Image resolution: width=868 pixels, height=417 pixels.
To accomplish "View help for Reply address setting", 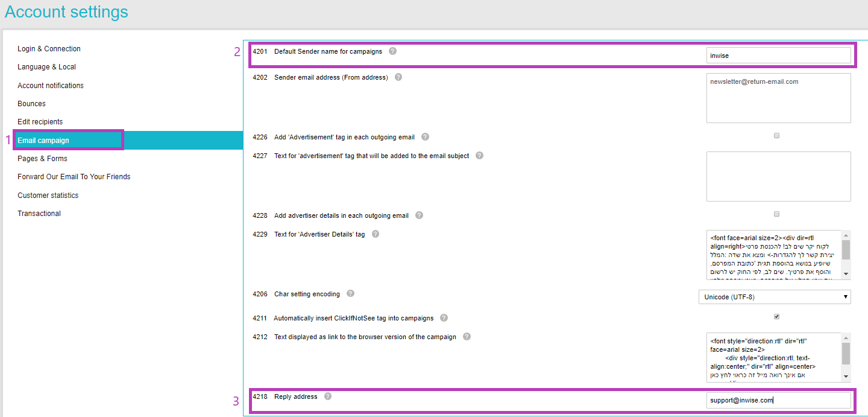I will coord(327,396).
